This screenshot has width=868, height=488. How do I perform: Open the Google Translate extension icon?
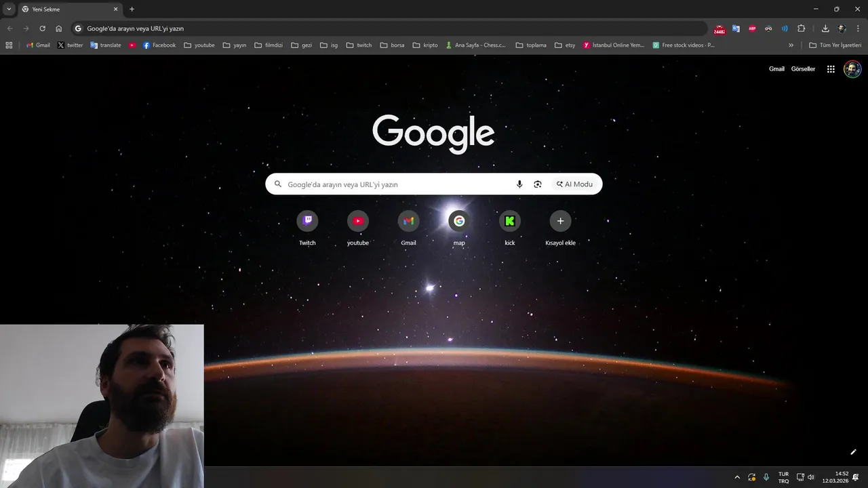[x=736, y=28]
